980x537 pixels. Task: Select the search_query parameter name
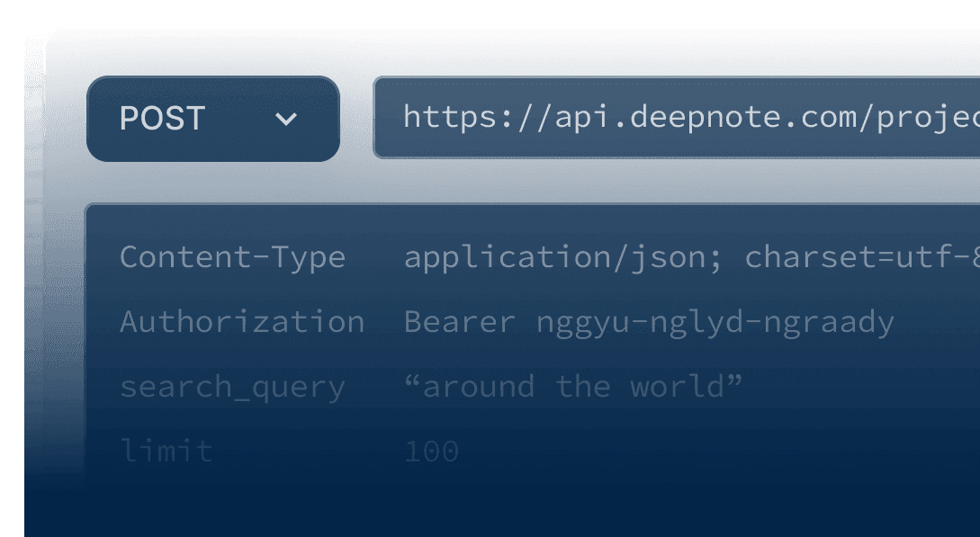[232, 387]
